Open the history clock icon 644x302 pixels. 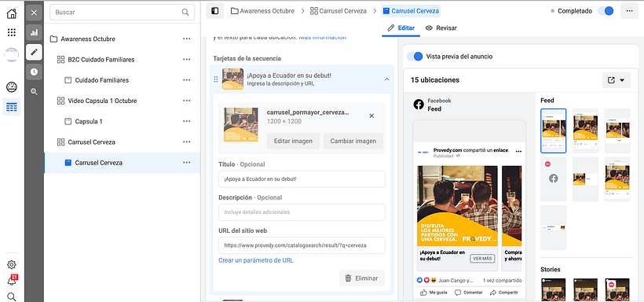click(34, 72)
